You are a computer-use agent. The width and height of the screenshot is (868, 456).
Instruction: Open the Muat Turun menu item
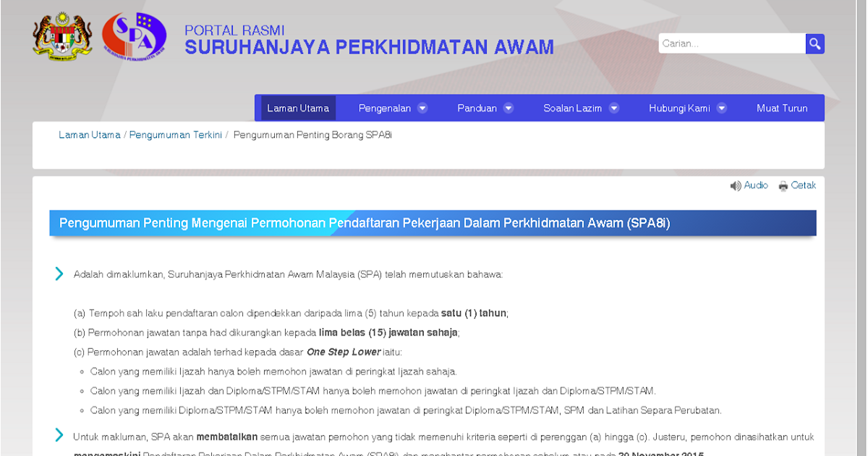782,108
